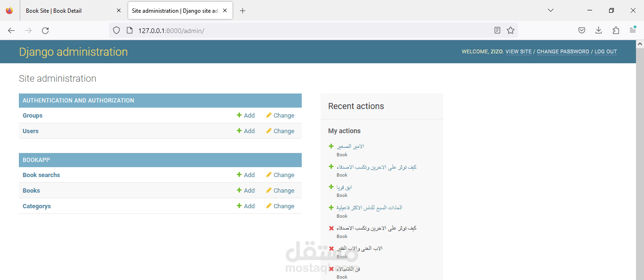Open recent action book ابق قويا
644x280 pixels.
coord(344,187)
